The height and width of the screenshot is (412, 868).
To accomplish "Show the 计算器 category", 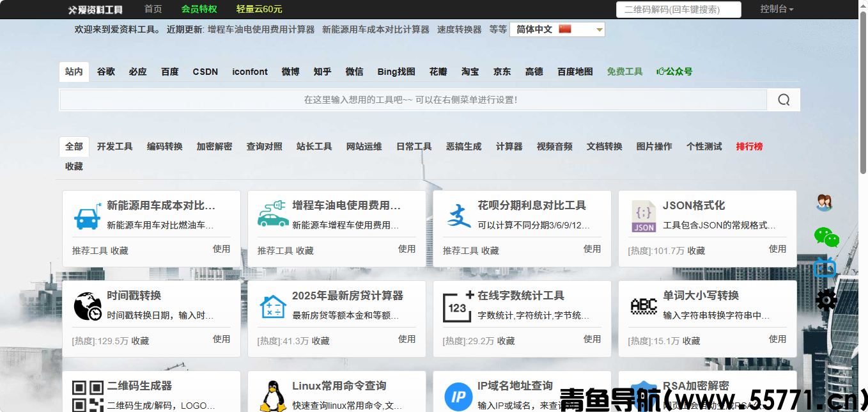I will tap(509, 147).
